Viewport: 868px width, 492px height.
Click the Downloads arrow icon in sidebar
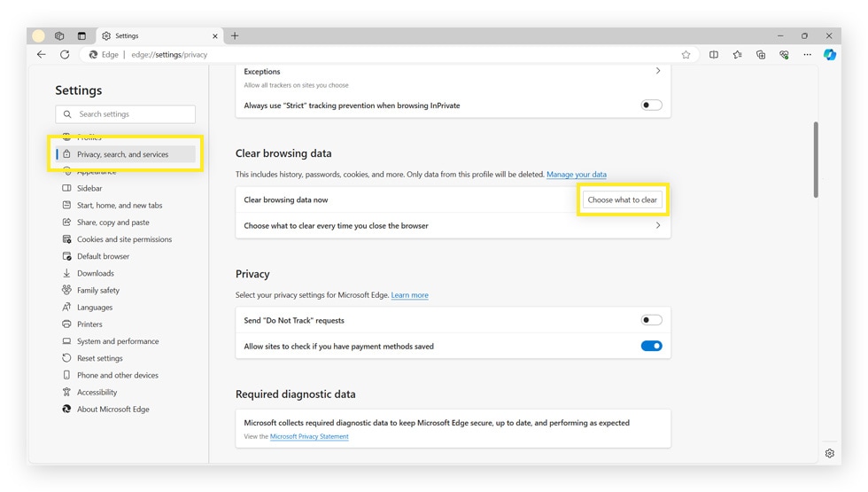click(66, 273)
